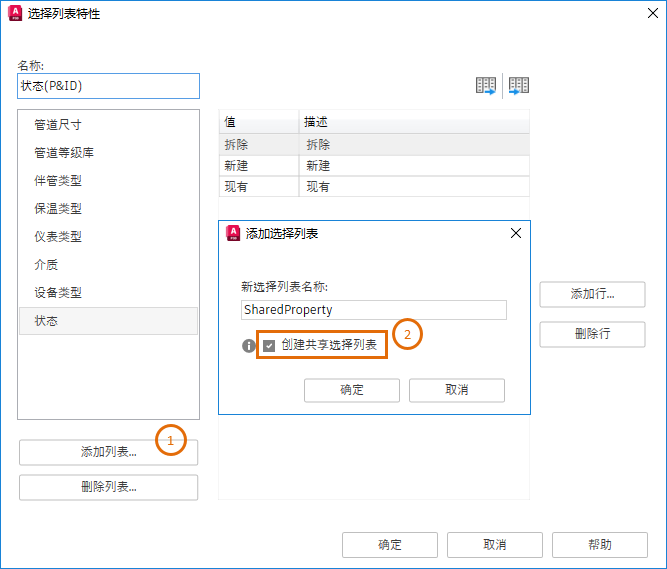667x569 pixels.
Task: Select 管道尺寸 in the list
Action: pyautogui.click(x=58, y=125)
